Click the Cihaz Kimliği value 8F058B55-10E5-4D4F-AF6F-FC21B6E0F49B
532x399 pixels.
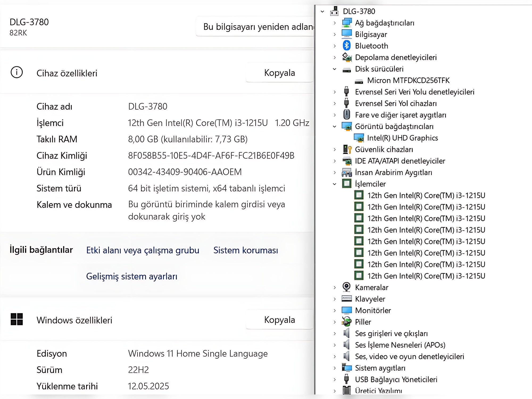pyautogui.click(x=211, y=156)
